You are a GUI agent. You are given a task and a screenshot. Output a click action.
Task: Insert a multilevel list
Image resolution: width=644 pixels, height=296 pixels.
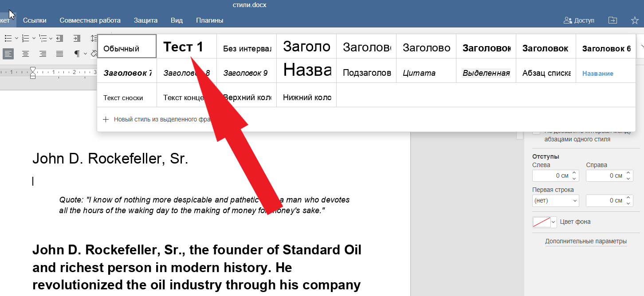43,38
